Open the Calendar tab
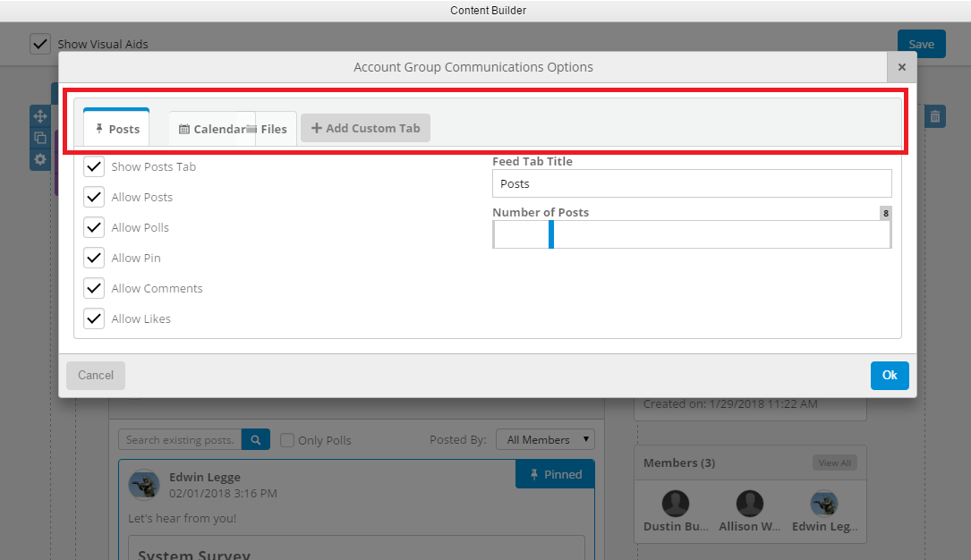The width and height of the screenshot is (971, 560). [210, 129]
